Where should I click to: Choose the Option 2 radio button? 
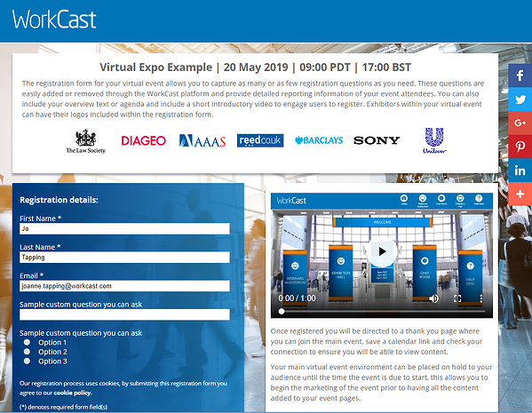click(28, 352)
